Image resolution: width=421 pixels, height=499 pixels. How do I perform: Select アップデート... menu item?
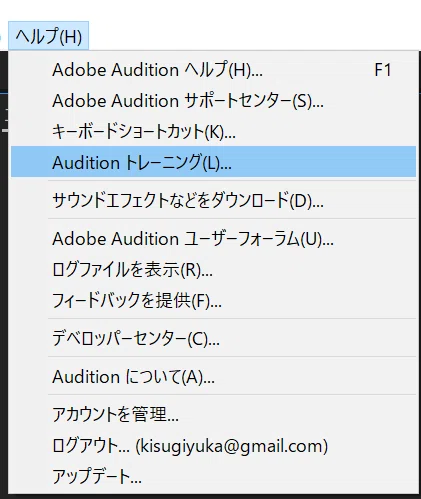[213, 476]
